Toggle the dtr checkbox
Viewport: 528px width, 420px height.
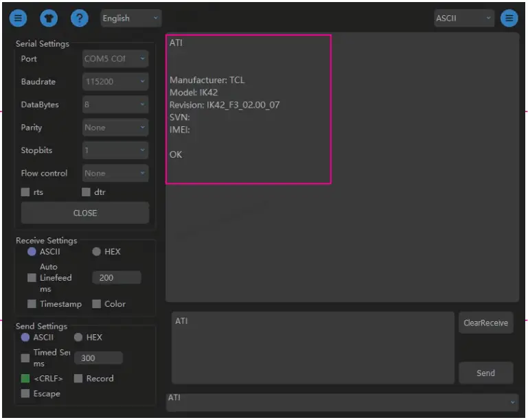pos(86,192)
